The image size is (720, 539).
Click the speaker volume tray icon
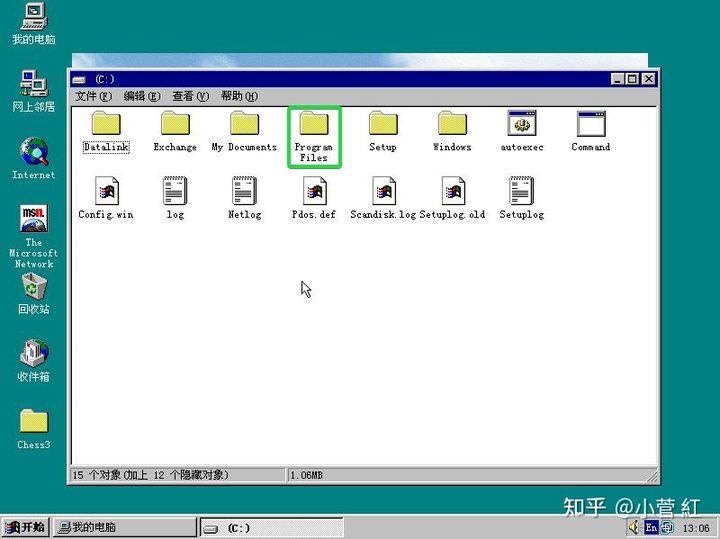pos(634,527)
